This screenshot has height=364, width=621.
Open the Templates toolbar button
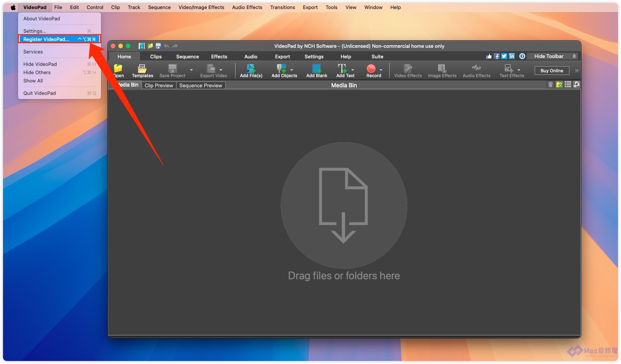pos(142,71)
